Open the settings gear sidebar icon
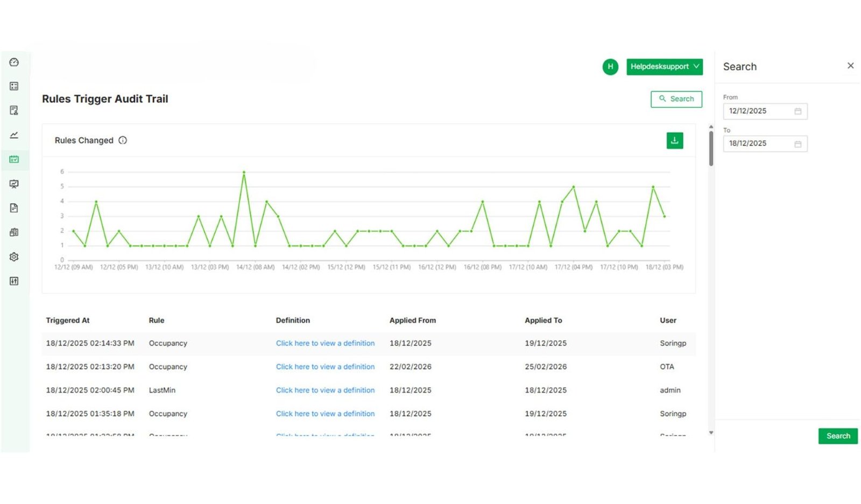861x504 pixels. 14,257
